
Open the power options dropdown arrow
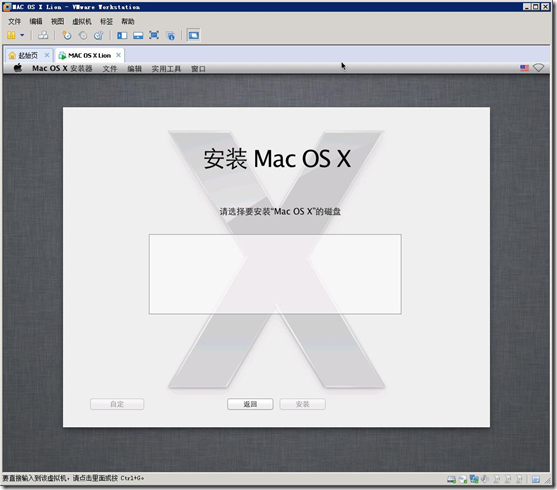tap(22, 35)
